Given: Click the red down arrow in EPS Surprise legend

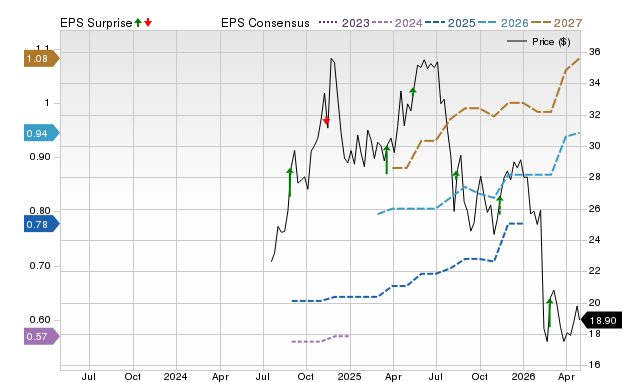Looking at the screenshot, I should [x=148, y=23].
